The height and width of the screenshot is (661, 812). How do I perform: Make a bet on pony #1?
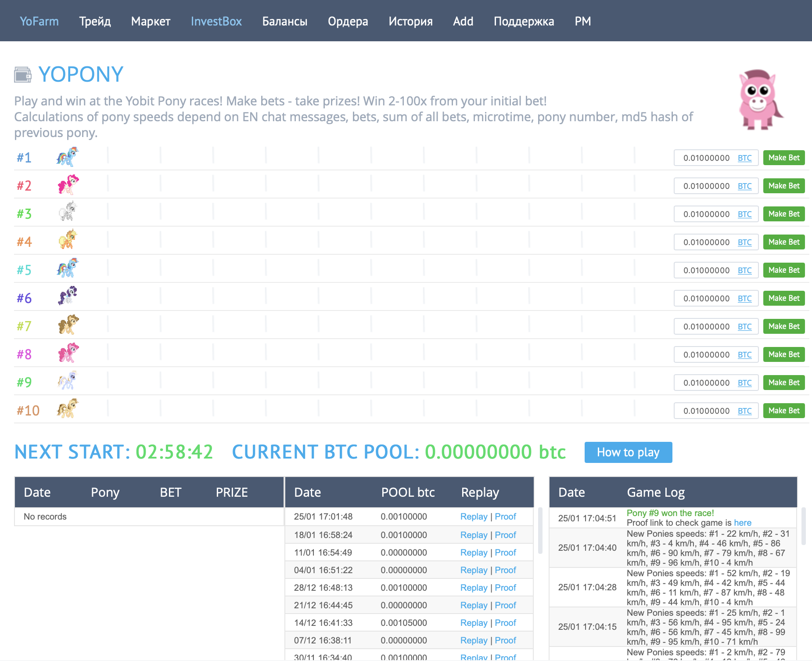click(x=784, y=158)
